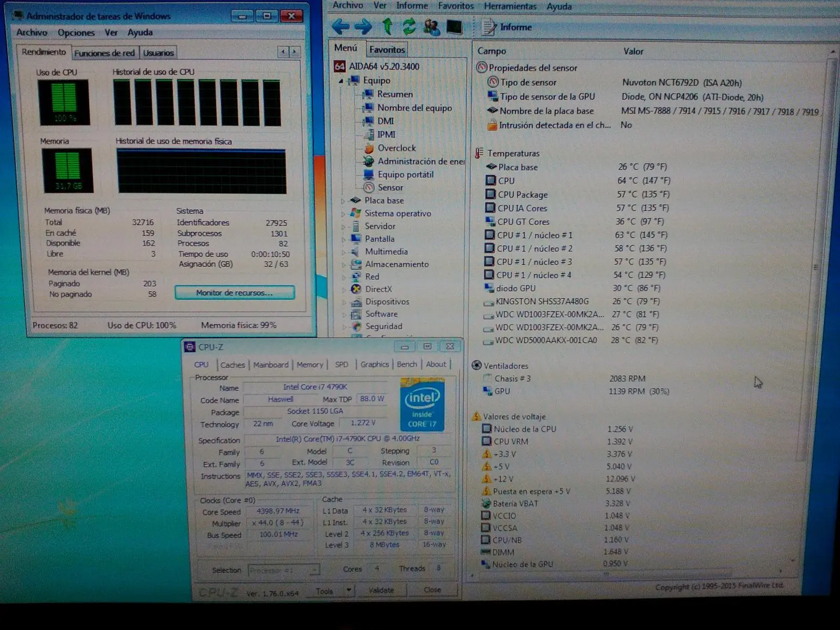Open Opciones menu in Task Manager
The height and width of the screenshot is (630, 840).
point(76,33)
